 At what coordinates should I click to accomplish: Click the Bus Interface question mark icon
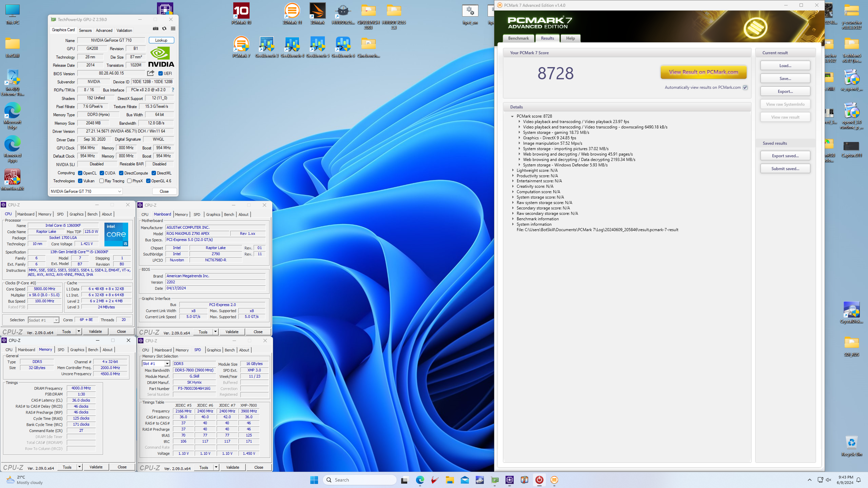point(173,90)
